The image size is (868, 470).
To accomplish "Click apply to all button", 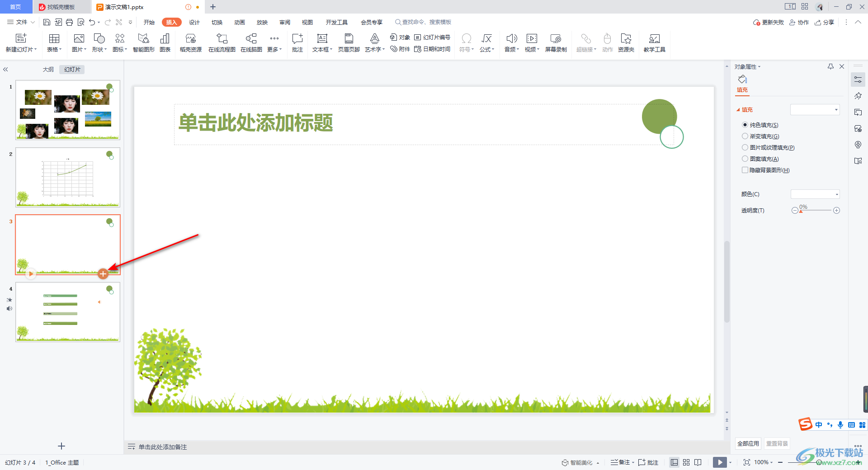I will 748,443.
